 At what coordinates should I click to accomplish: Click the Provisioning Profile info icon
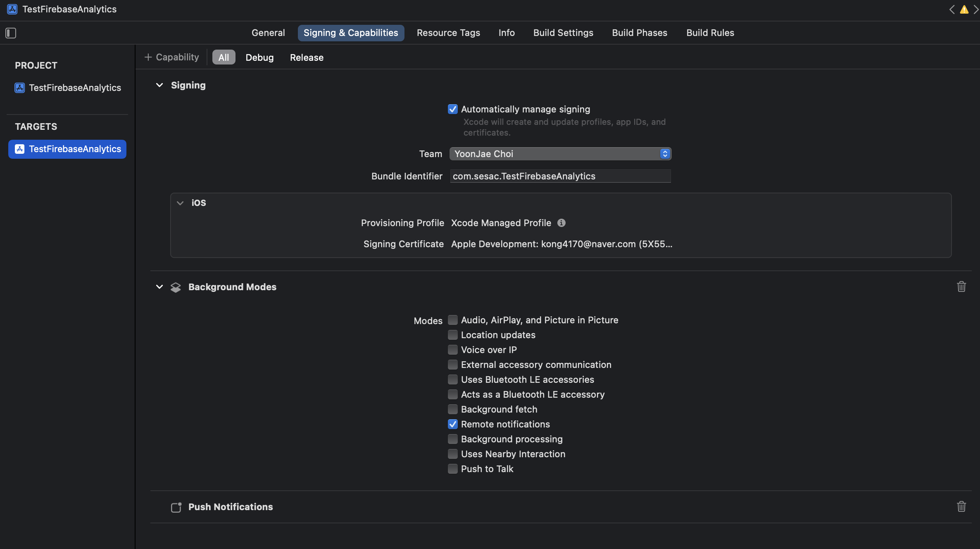click(x=561, y=223)
